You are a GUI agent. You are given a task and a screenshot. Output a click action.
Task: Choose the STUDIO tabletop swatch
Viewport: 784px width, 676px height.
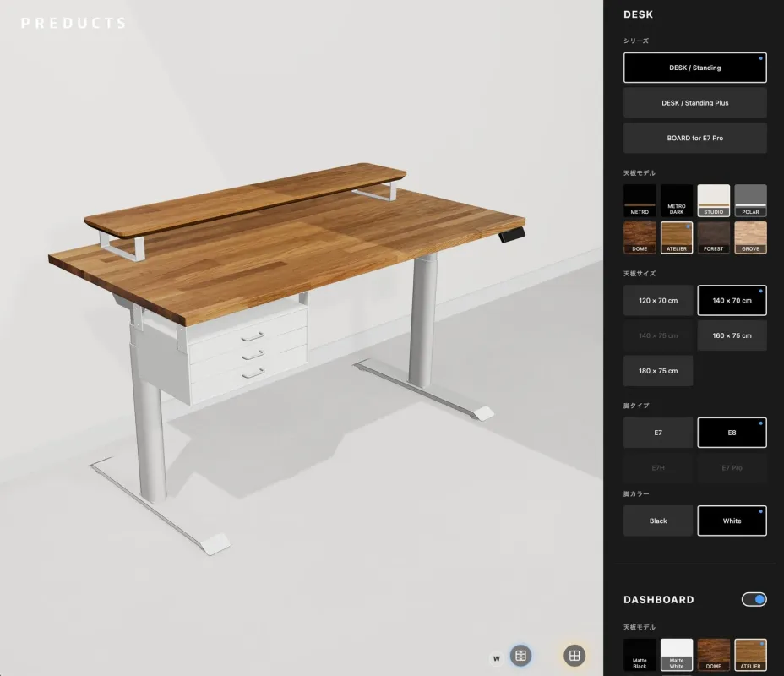(x=713, y=201)
